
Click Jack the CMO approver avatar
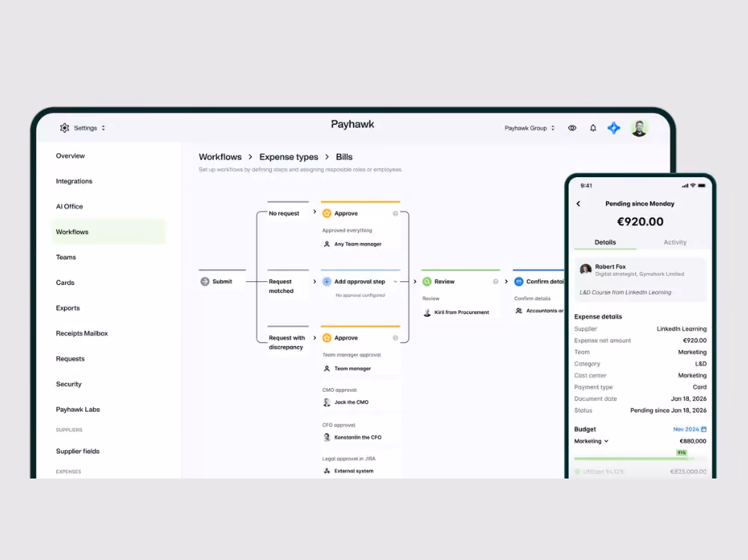(327, 402)
